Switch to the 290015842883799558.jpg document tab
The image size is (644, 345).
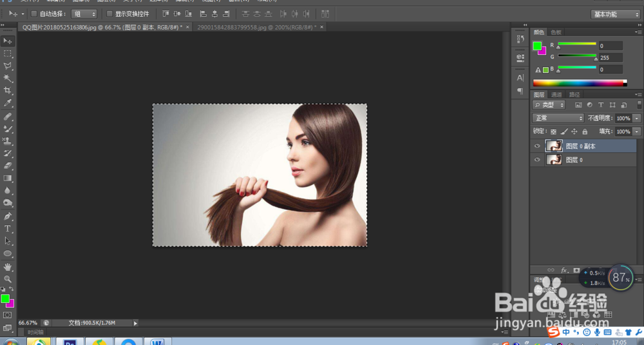[x=257, y=27]
